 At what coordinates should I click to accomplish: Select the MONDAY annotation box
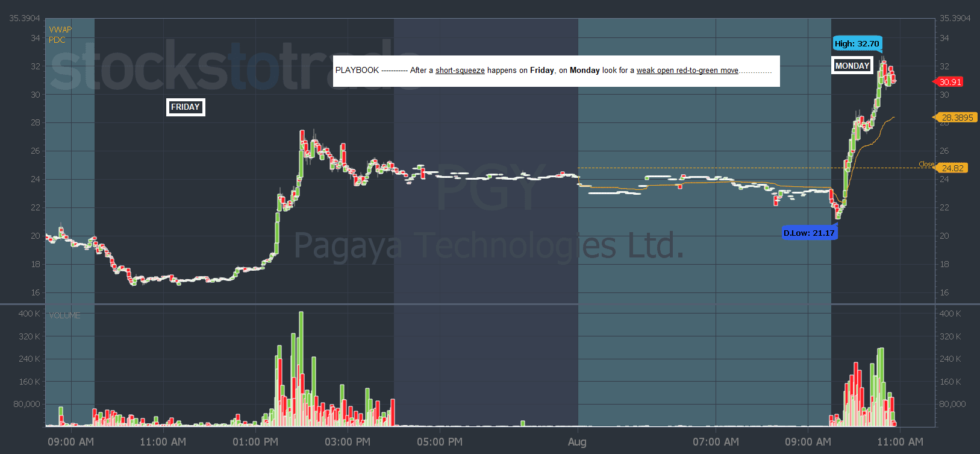coord(852,66)
